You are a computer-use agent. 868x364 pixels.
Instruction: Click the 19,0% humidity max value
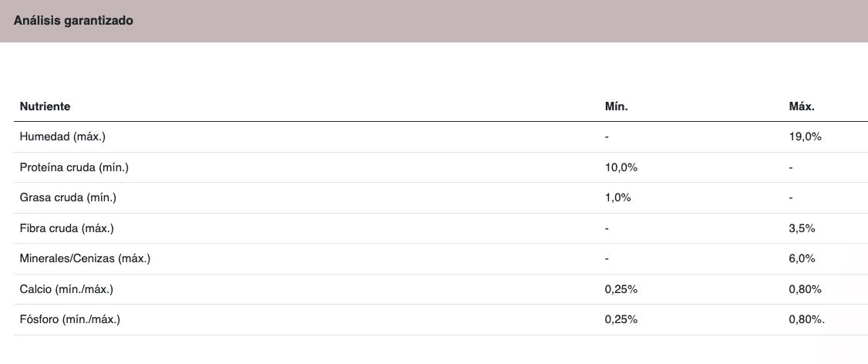point(805,136)
